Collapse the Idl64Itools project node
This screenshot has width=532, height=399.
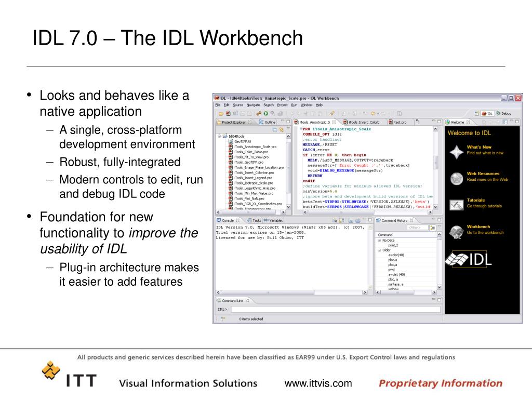[x=220, y=136]
